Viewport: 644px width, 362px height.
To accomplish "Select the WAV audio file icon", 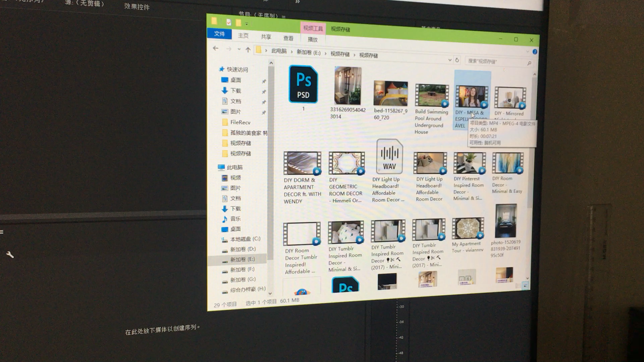I will click(x=389, y=157).
